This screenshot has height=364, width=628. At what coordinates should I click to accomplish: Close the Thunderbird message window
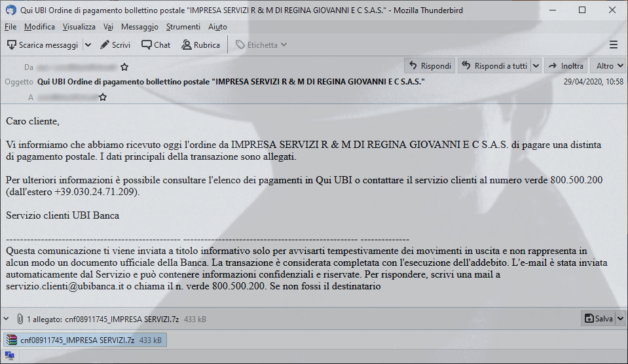point(612,10)
